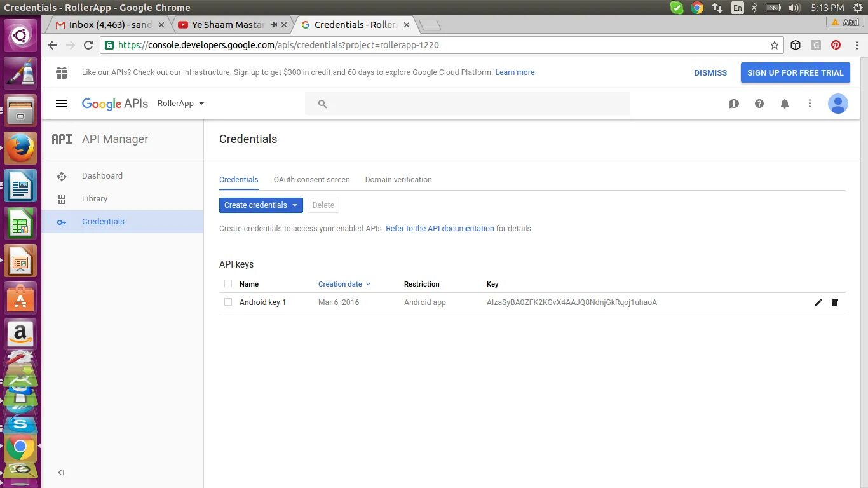Open the En keyboard layout indicator

point(737,8)
